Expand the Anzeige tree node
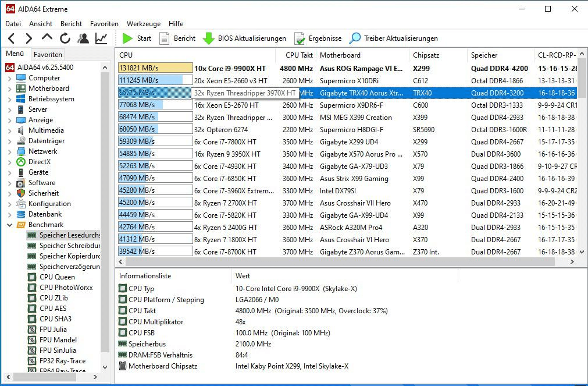 point(10,120)
